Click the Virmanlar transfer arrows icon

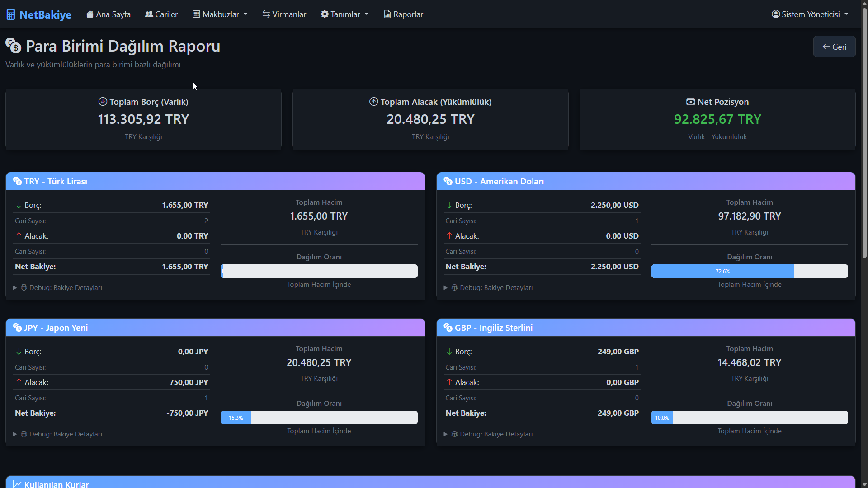(x=266, y=14)
